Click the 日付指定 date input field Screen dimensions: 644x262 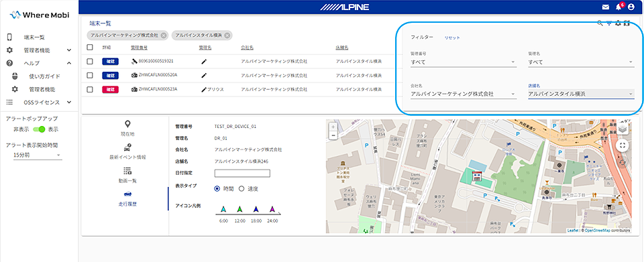242,173
